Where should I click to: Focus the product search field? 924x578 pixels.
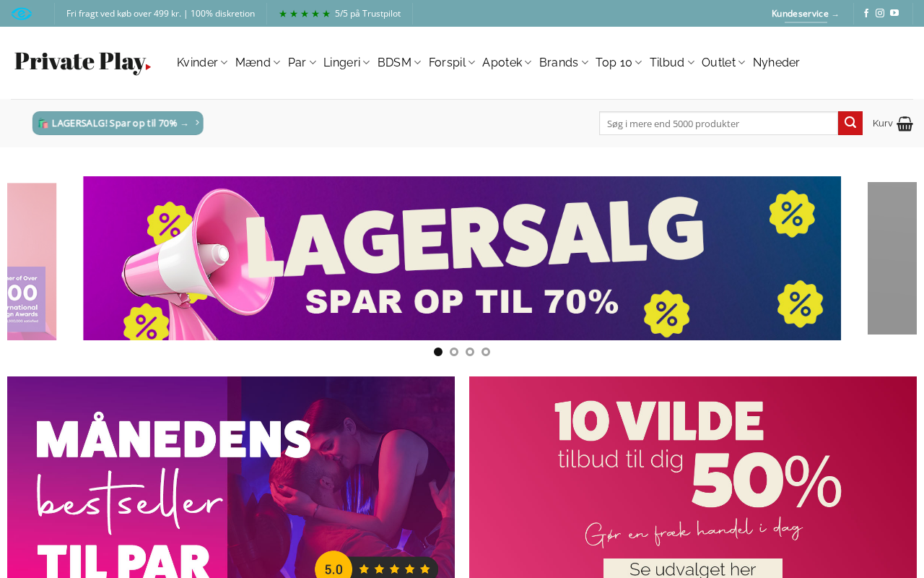(718, 123)
